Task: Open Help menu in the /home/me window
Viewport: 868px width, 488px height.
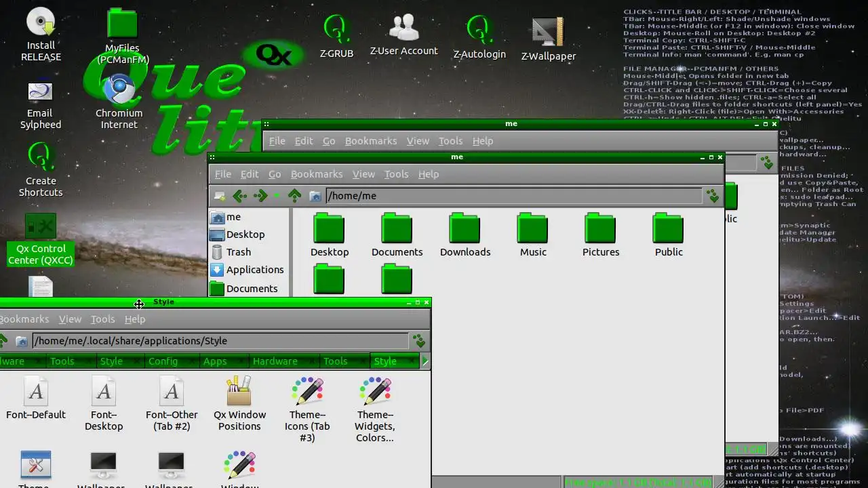Action: coord(429,174)
